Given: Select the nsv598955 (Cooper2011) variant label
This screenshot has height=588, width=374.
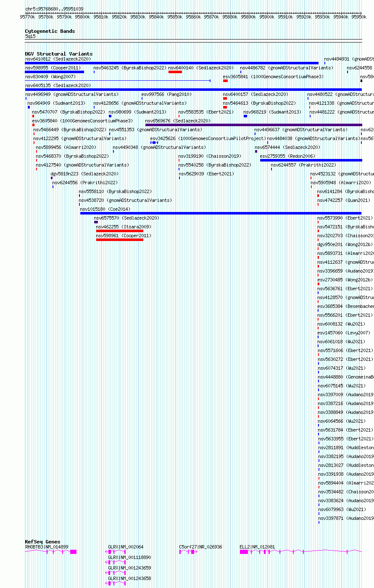Looking at the screenshot, I should tap(53, 68).
